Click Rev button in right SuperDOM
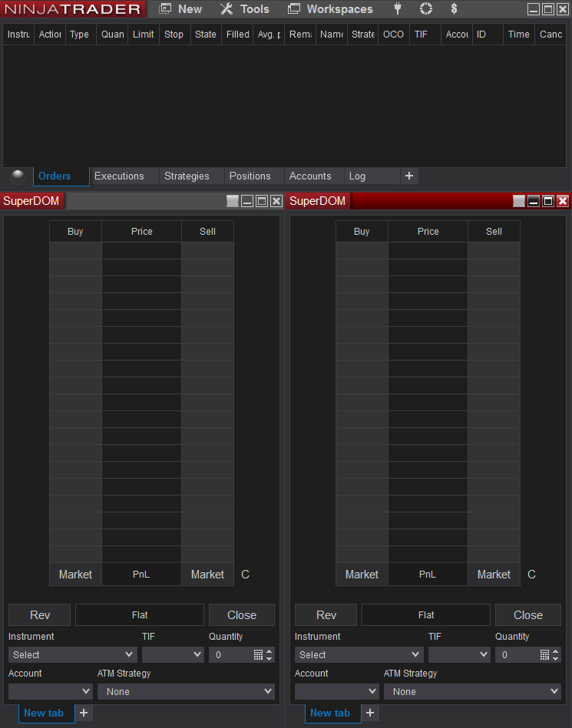Image resolution: width=572 pixels, height=728 pixels. (x=326, y=614)
